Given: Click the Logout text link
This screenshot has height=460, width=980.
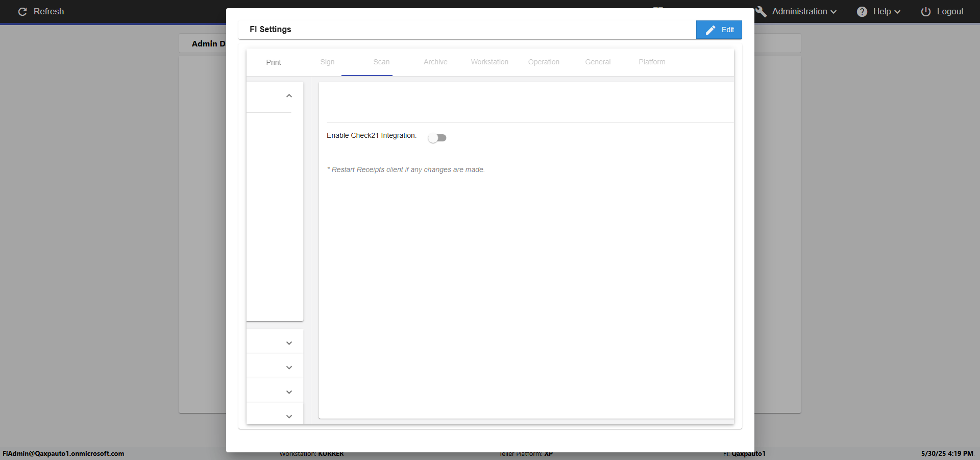Looking at the screenshot, I should coord(950,11).
